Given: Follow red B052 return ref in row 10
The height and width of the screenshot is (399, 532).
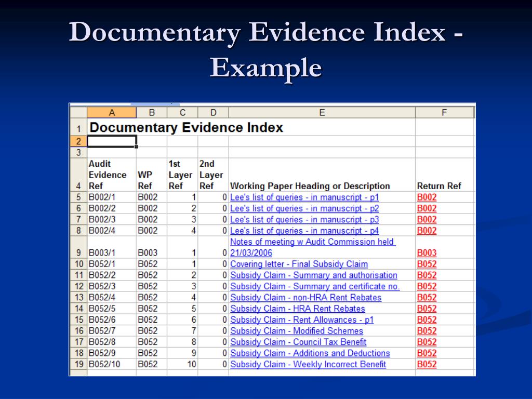Looking at the screenshot, I should pos(427,264).
